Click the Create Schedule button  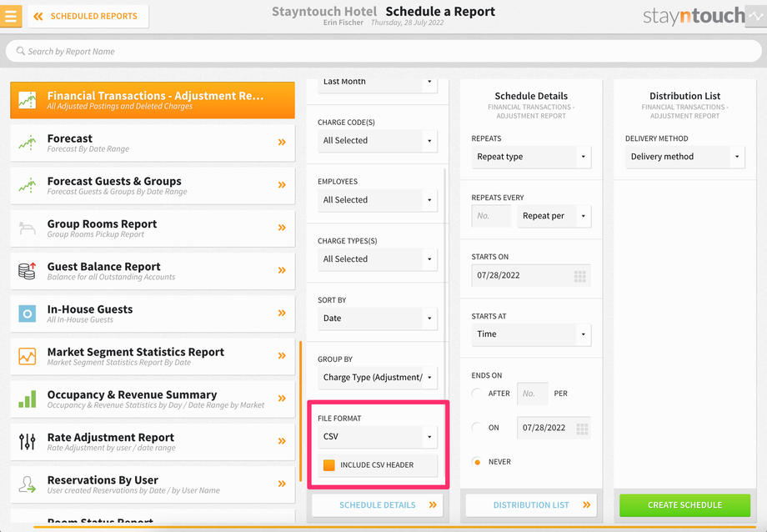(x=684, y=505)
